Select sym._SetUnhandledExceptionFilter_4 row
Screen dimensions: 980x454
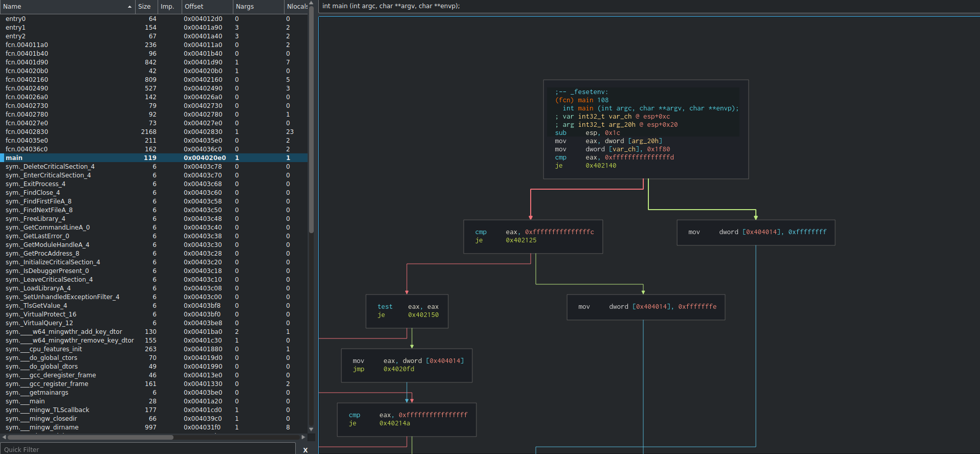154,297
